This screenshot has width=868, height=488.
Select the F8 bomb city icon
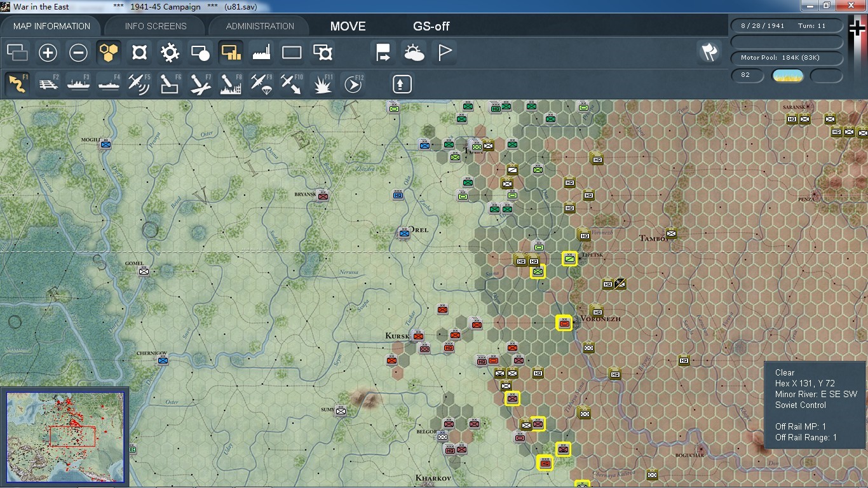click(231, 84)
